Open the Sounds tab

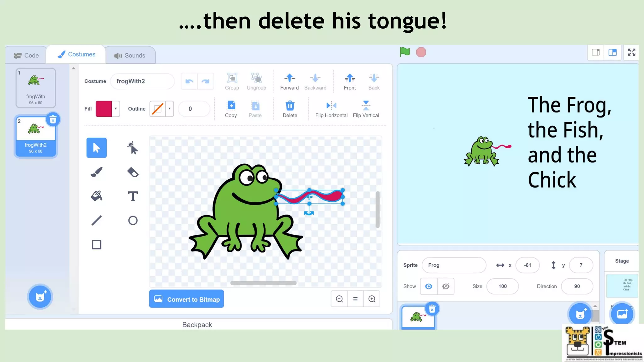130,56
